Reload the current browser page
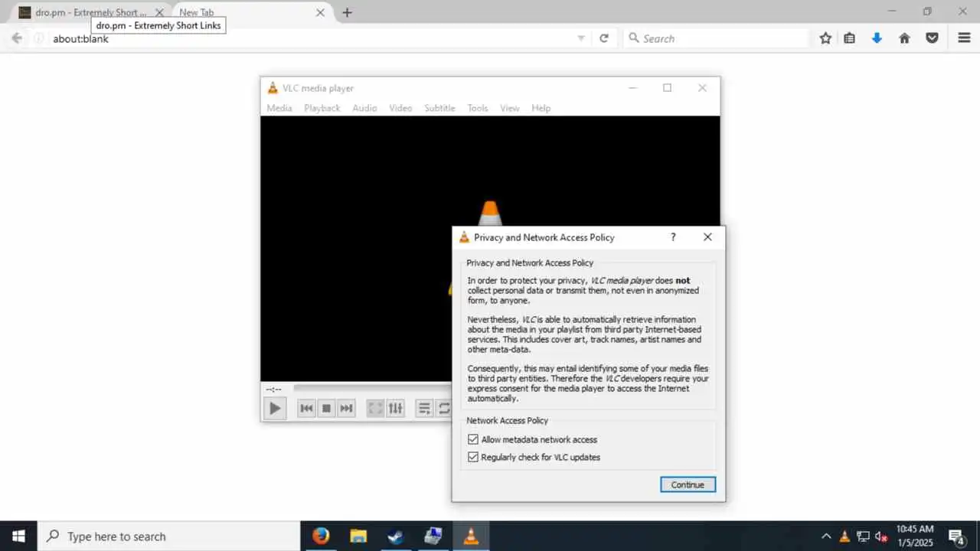980x551 pixels. pyautogui.click(x=604, y=38)
